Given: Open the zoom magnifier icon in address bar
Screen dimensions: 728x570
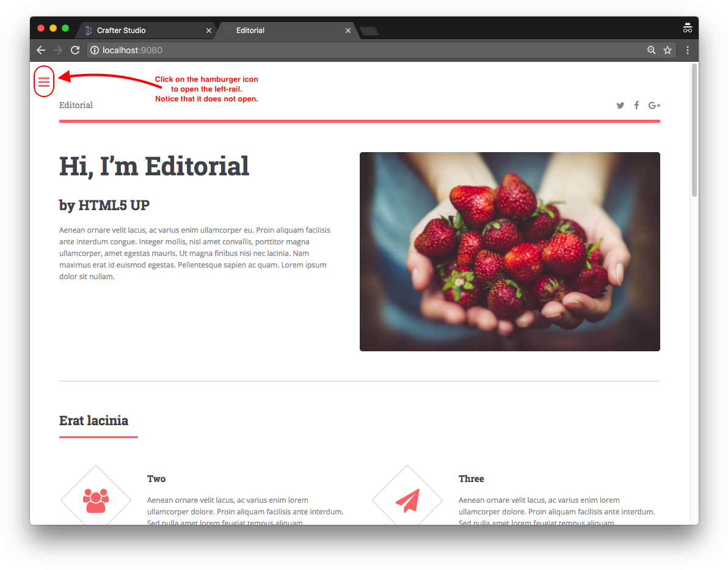Looking at the screenshot, I should click(x=652, y=50).
